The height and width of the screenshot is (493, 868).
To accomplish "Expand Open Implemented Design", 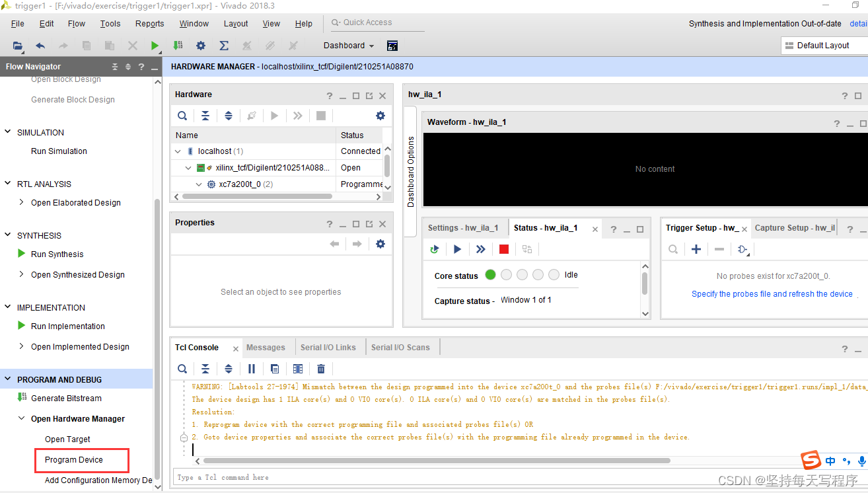I will (22, 346).
